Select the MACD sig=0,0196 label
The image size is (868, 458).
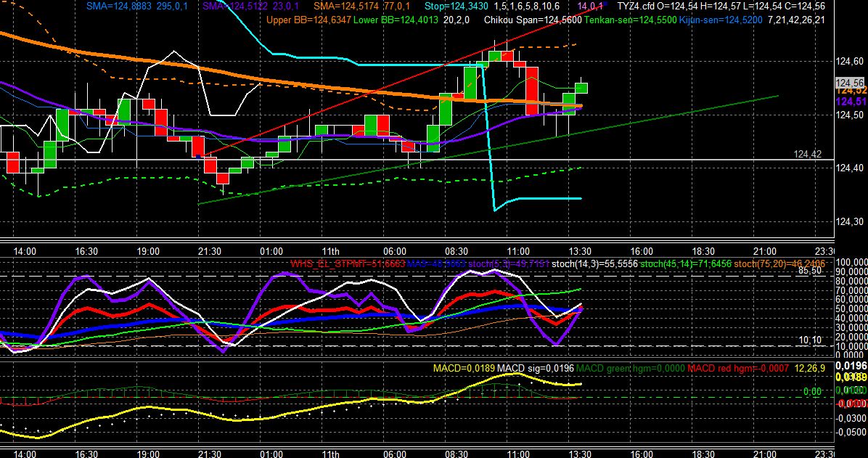tap(536, 368)
